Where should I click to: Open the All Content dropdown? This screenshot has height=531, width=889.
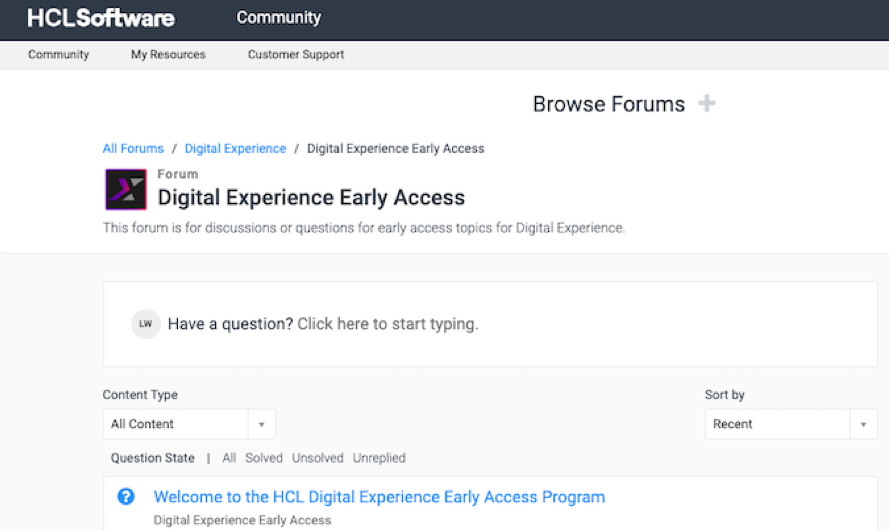(189, 424)
